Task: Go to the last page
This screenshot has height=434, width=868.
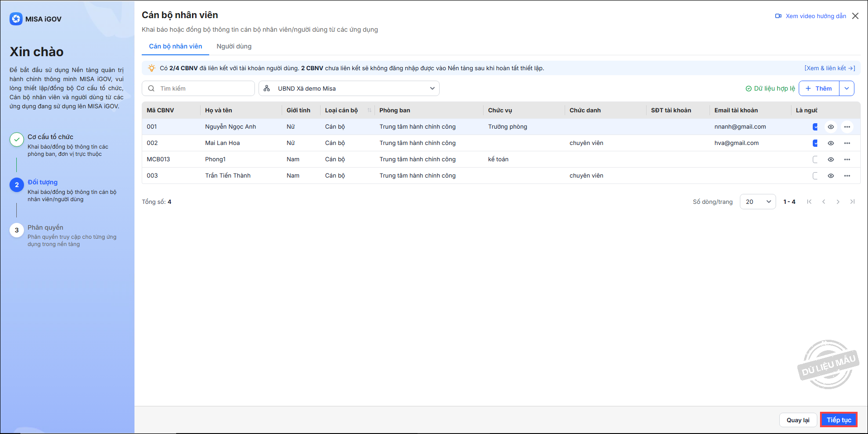Action: [x=853, y=202]
